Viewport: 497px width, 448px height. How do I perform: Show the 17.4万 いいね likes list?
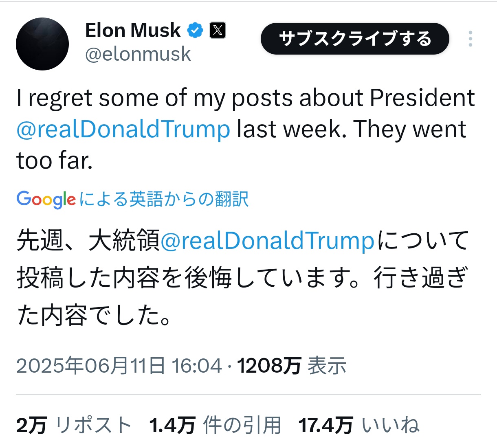point(358,426)
